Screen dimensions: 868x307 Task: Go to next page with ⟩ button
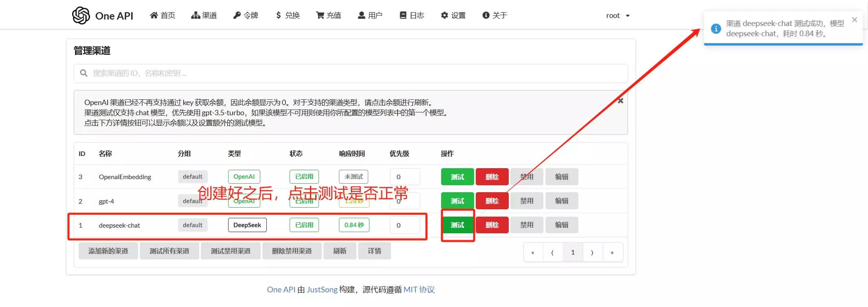pyautogui.click(x=593, y=252)
